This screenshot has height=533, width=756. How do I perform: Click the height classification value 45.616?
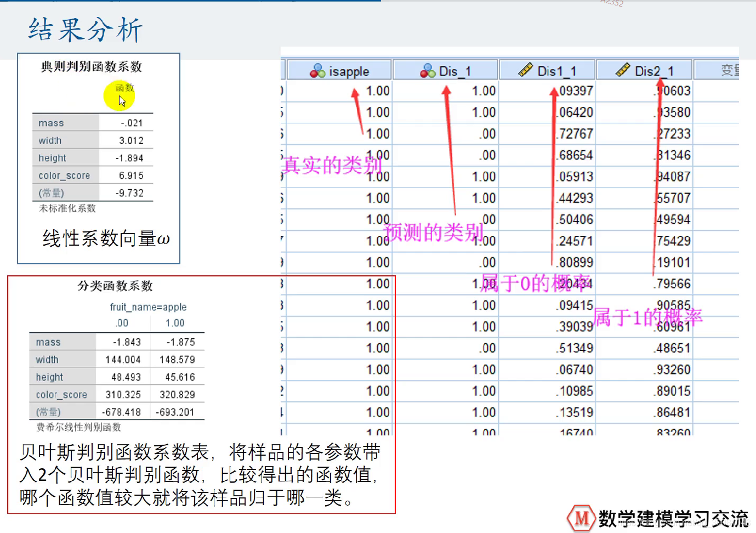coord(180,377)
